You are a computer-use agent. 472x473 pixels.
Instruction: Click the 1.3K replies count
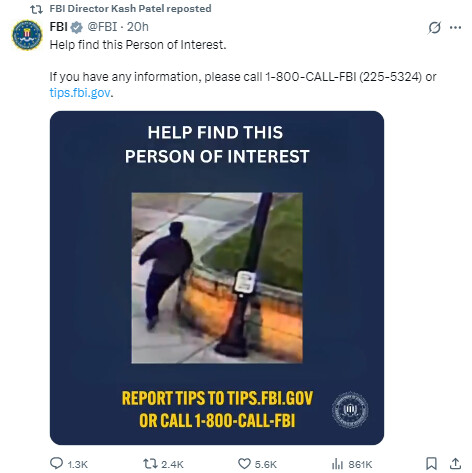78,464
